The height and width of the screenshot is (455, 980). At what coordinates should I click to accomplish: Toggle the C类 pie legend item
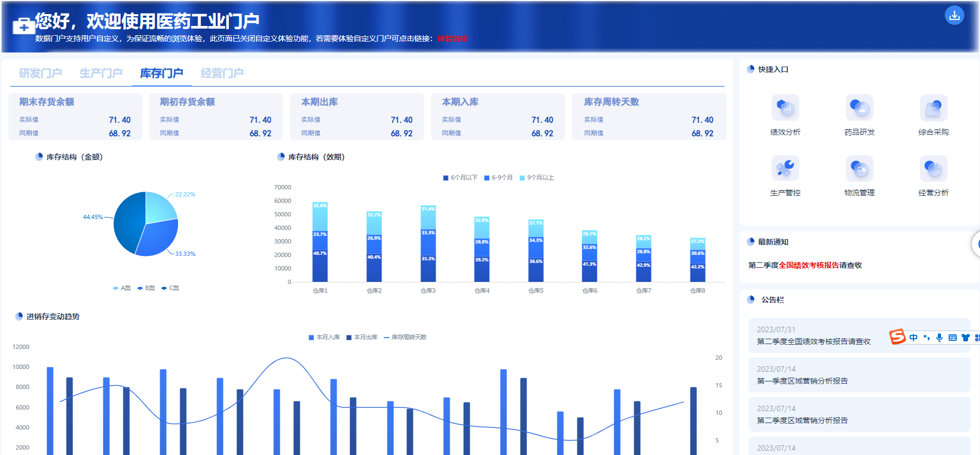[x=170, y=288]
